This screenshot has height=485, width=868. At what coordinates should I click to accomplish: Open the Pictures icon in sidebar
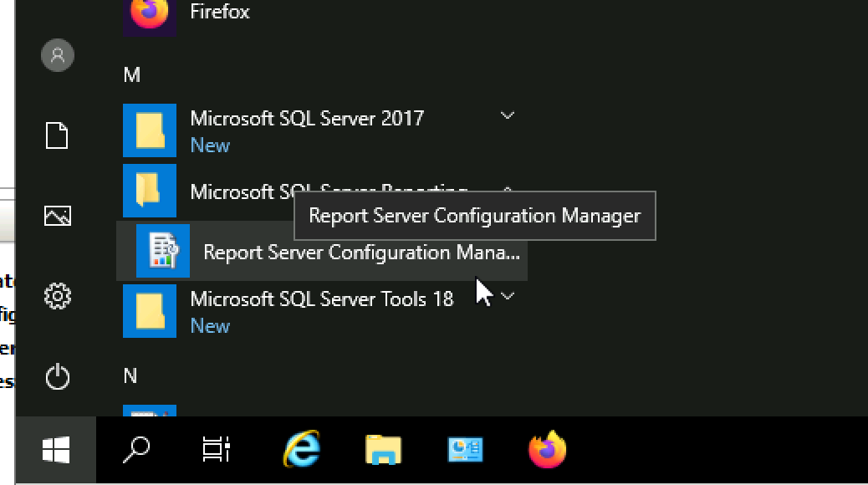[x=58, y=216]
